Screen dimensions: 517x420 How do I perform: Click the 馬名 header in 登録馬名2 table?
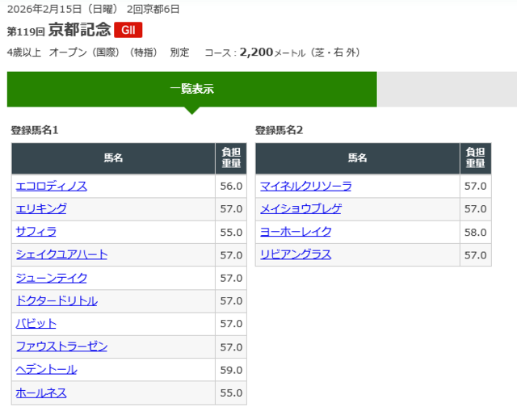(357, 158)
